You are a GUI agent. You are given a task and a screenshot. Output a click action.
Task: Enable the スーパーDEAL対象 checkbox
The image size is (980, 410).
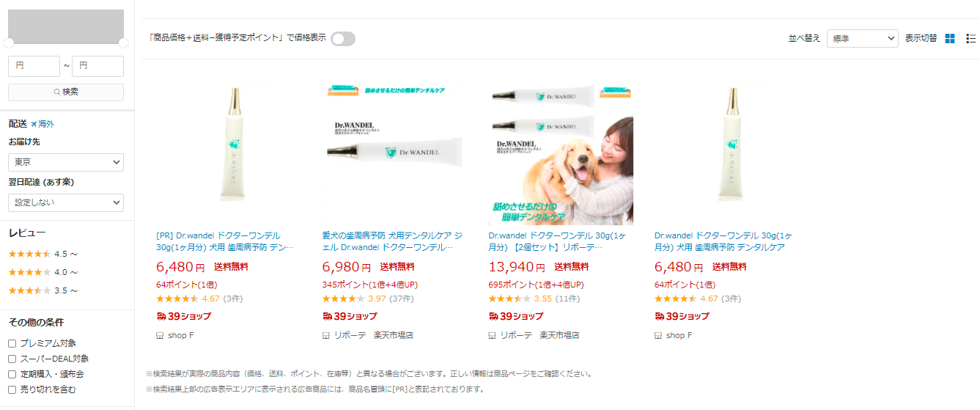(12, 359)
